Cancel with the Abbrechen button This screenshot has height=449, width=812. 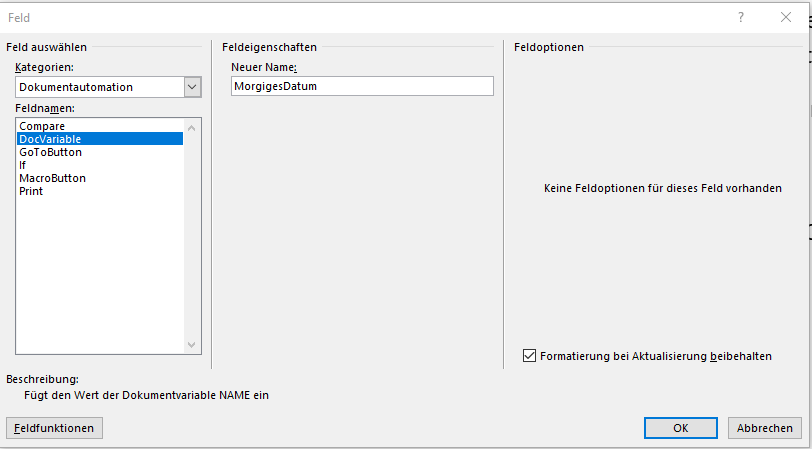[764, 428]
